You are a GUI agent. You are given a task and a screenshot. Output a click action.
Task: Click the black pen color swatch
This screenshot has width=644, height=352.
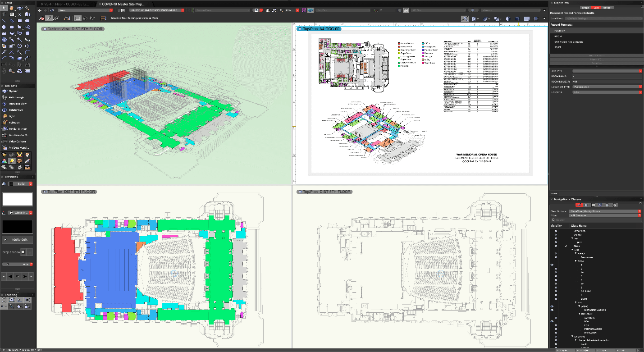(18, 226)
